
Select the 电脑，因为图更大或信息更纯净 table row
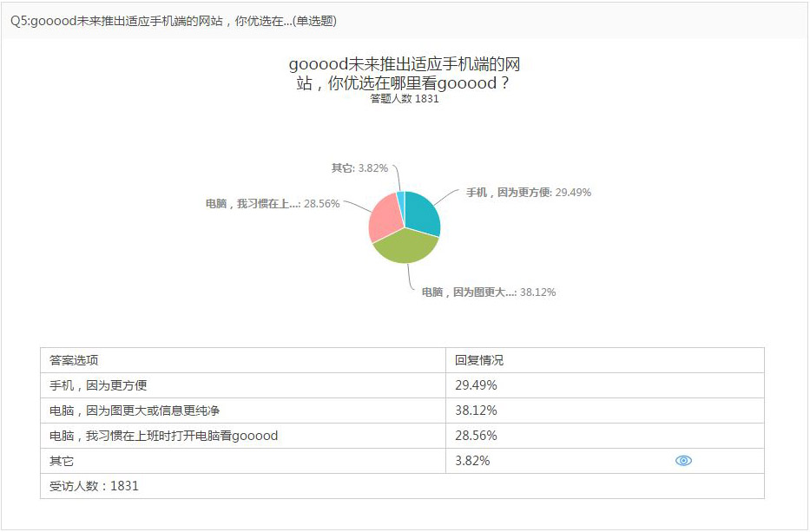pyautogui.click(x=403, y=410)
